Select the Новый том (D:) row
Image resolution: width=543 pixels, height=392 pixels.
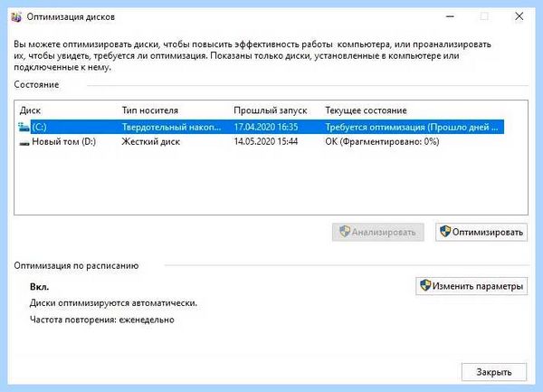pyautogui.click(x=262, y=141)
